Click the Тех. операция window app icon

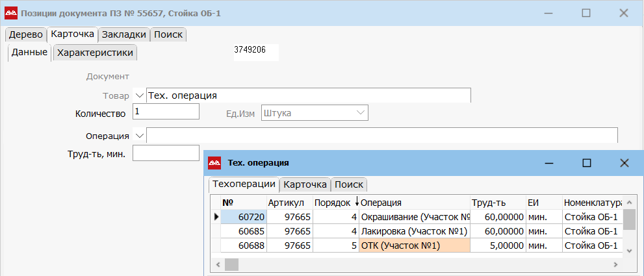[214, 163]
